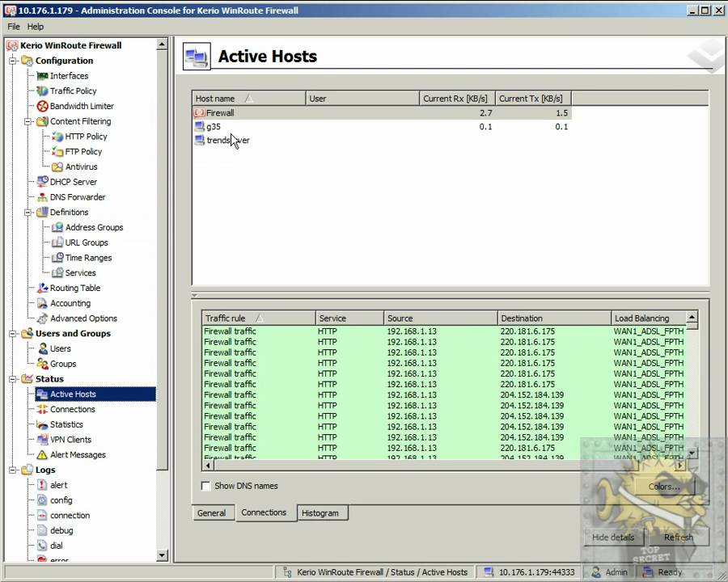Click Current Tx [KB/s] column header
The width and height of the screenshot is (728, 582).
pos(533,99)
